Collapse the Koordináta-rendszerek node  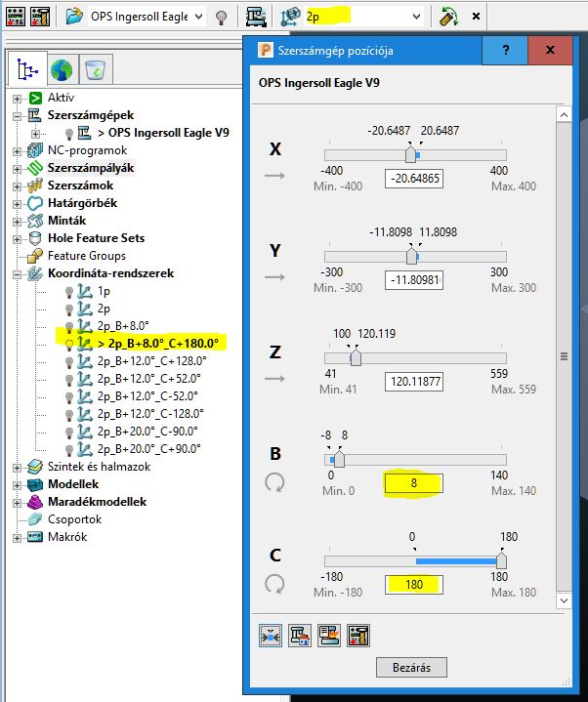click(17, 274)
